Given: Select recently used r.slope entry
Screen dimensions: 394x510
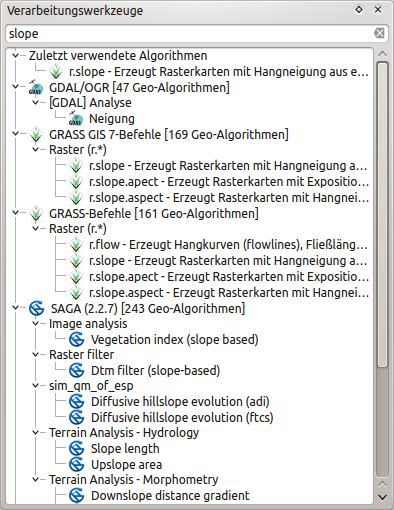Looking at the screenshot, I should [x=219, y=72].
